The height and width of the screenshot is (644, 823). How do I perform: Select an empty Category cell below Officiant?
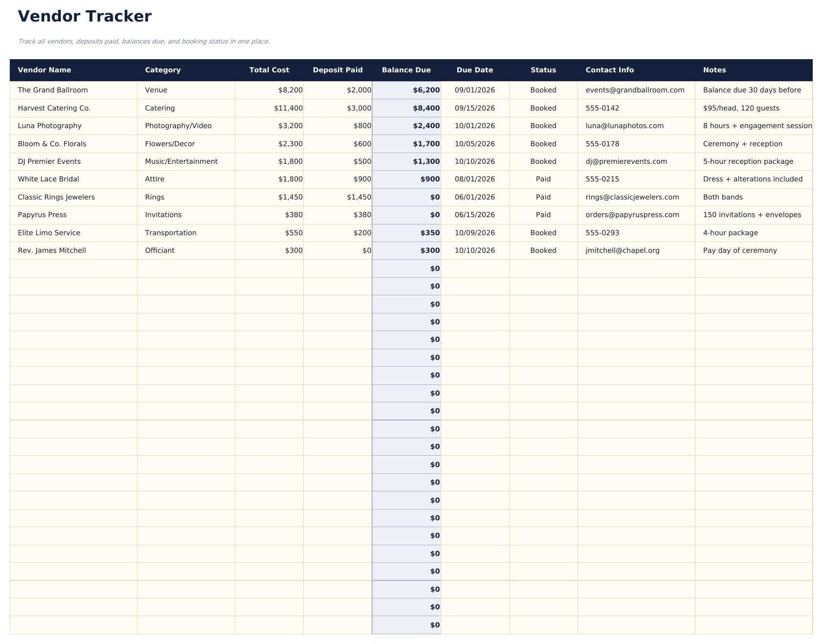tap(186, 268)
